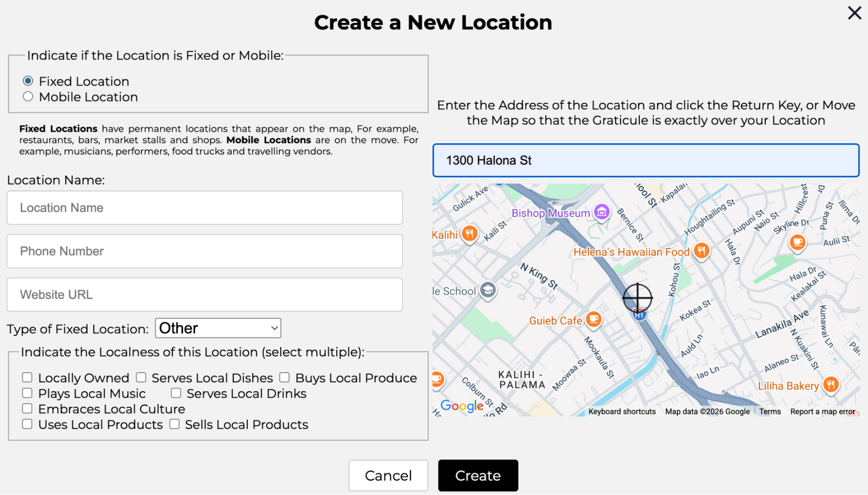The image size is (868, 495).
Task: Open the Report a map error link
Action: pos(822,411)
